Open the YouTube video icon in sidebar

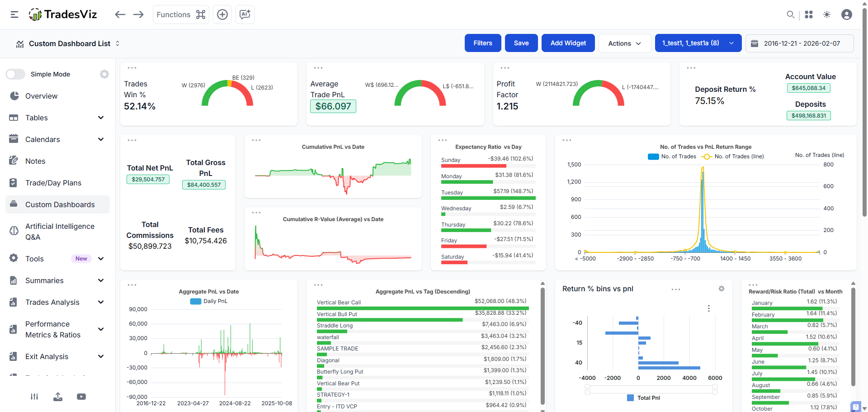click(81, 397)
